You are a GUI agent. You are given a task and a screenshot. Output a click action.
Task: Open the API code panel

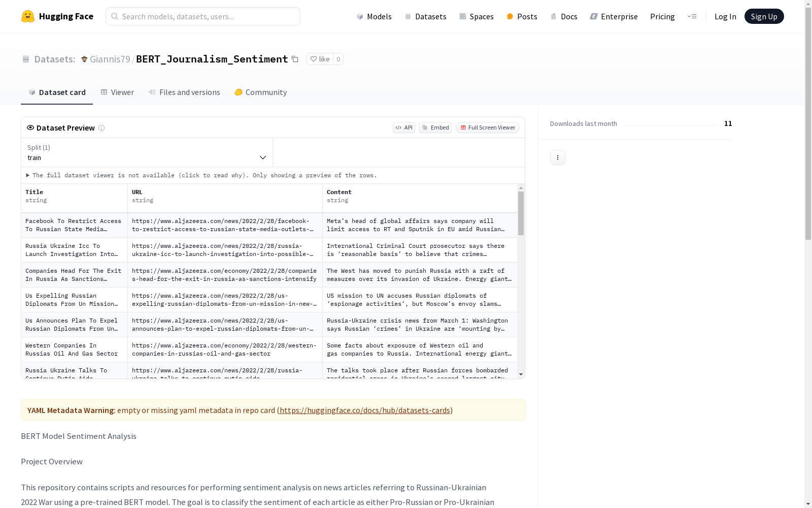pos(403,128)
